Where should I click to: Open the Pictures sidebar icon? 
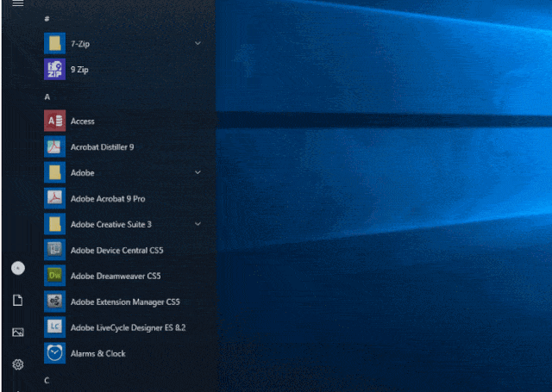17,332
